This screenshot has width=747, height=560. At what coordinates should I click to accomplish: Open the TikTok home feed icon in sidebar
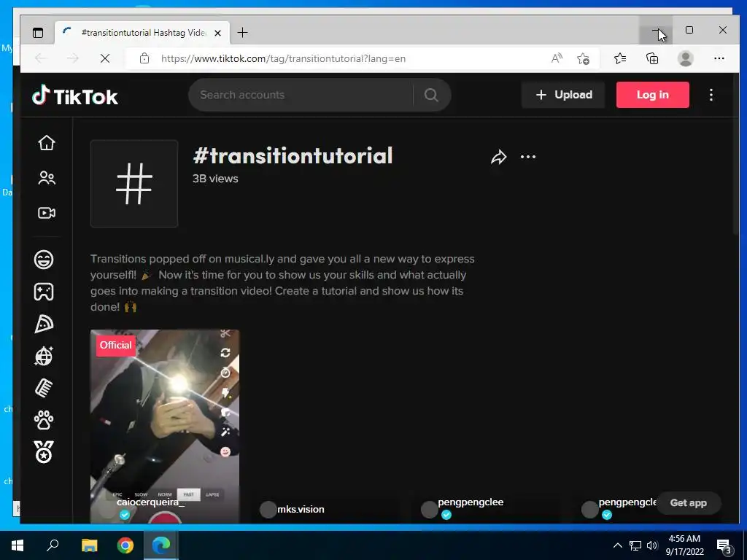47,143
